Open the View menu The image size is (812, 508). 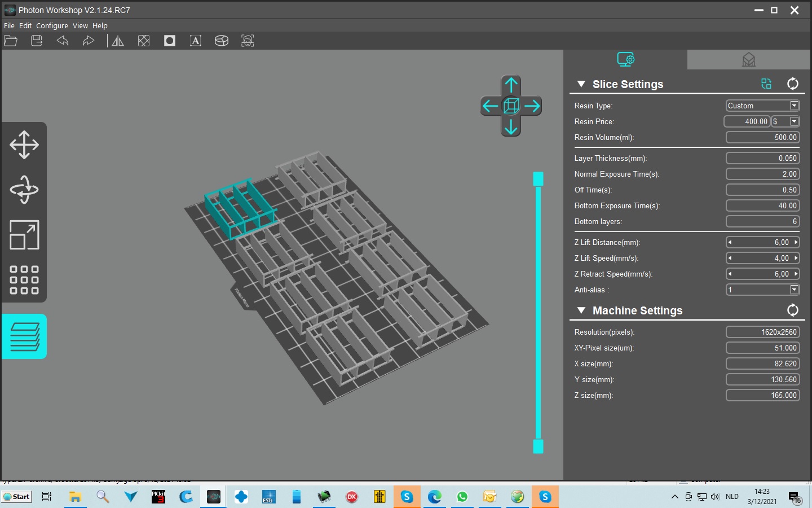[x=80, y=25]
